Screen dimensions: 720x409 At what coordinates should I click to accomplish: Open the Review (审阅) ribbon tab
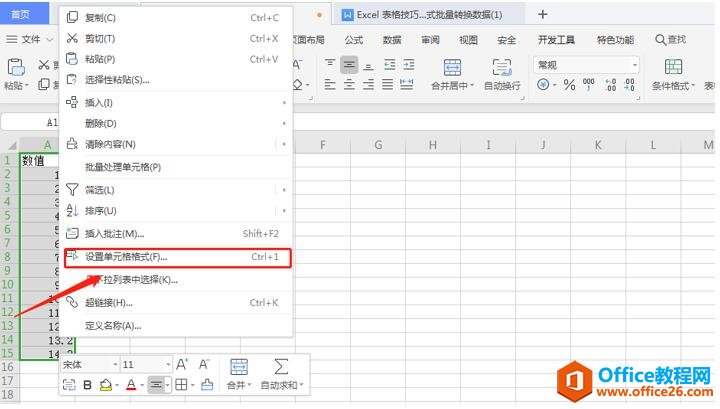[x=430, y=40]
